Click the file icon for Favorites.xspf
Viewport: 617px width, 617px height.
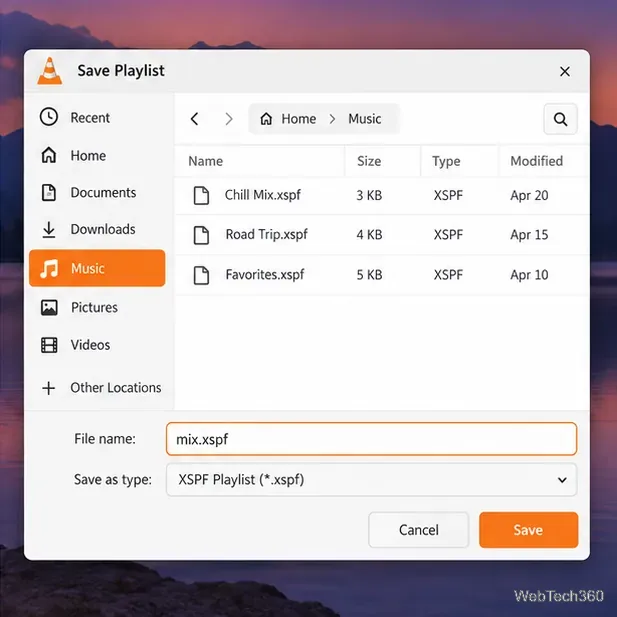201,275
